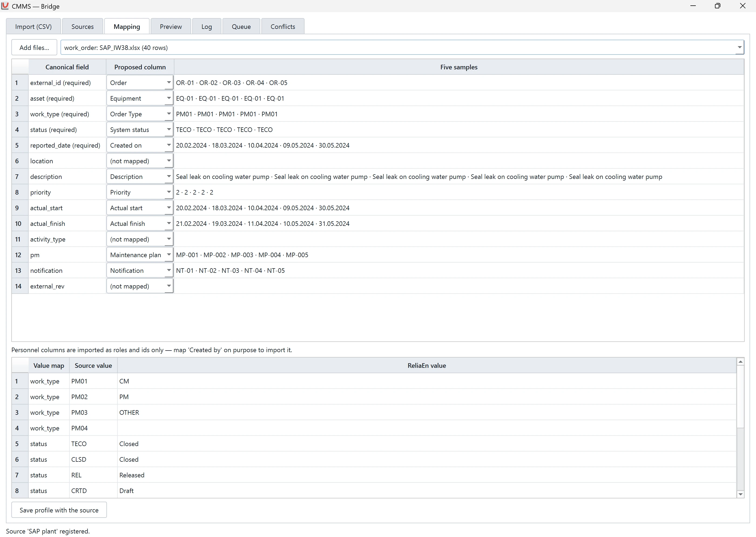Image resolution: width=756 pixels, height=537 pixels.
Task: Open the Preview tab
Action: tap(171, 26)
